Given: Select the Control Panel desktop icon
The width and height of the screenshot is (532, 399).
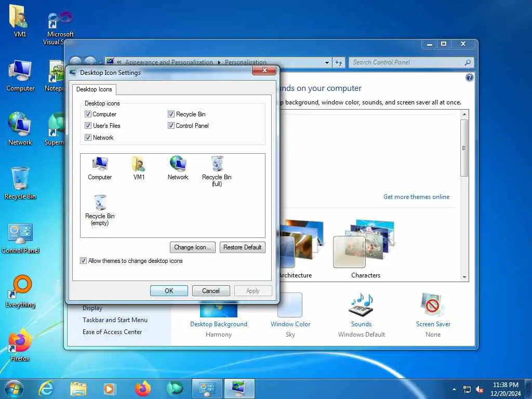Looking at the screenshot, I should point(20,238).
